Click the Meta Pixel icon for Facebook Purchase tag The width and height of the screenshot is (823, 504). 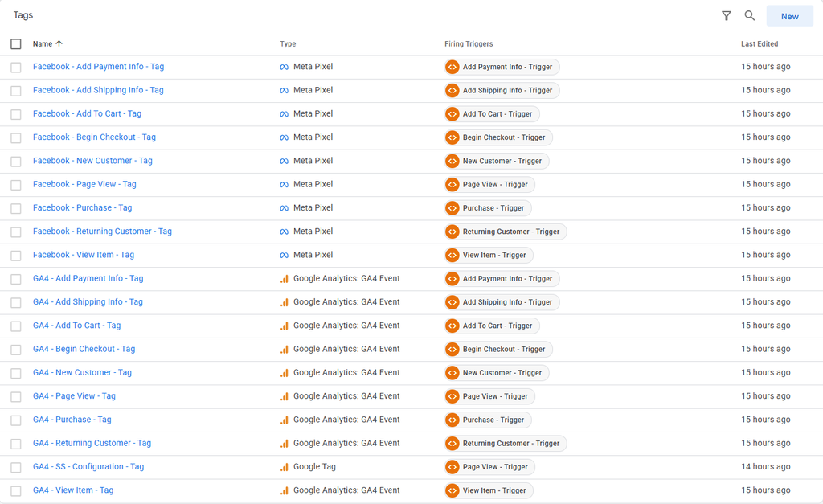tap(284, 208)
